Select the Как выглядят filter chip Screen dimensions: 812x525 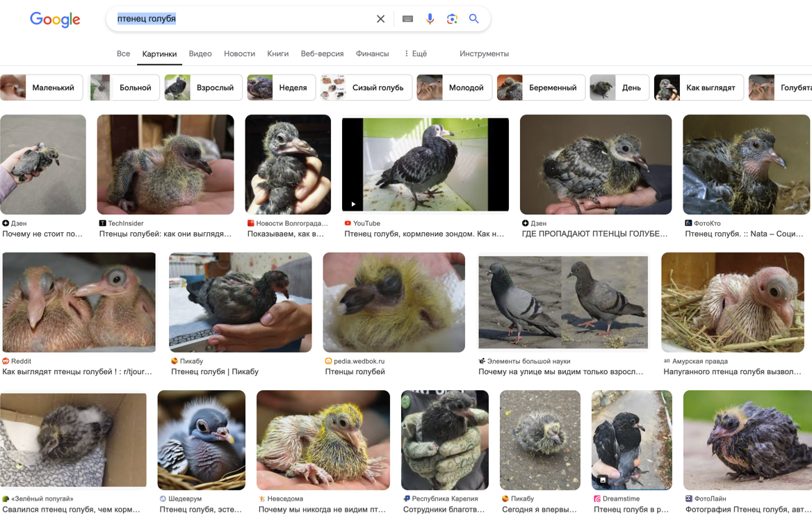click(699, 88)
